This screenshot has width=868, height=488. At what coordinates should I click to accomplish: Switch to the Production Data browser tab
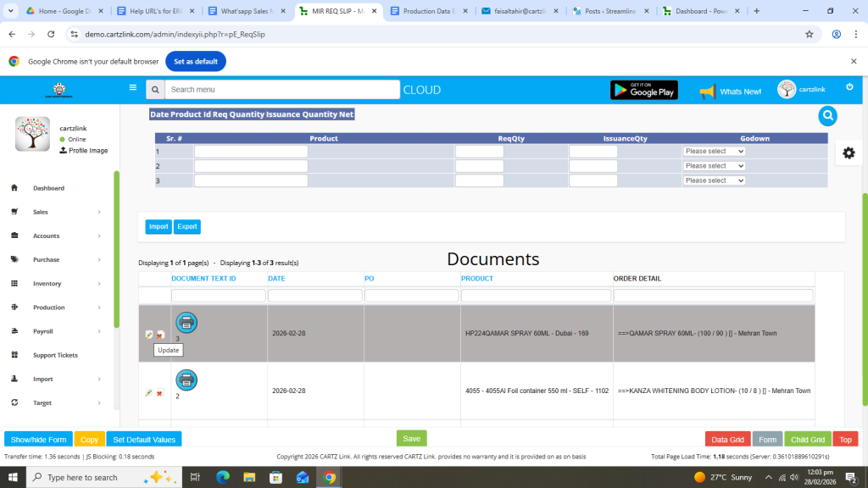[428, 11]
